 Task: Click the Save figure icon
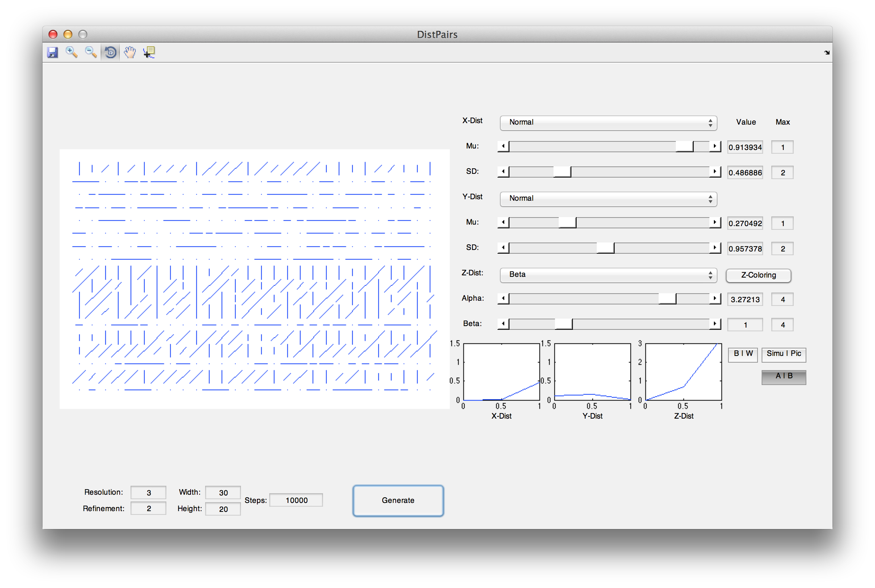[53, 52]
